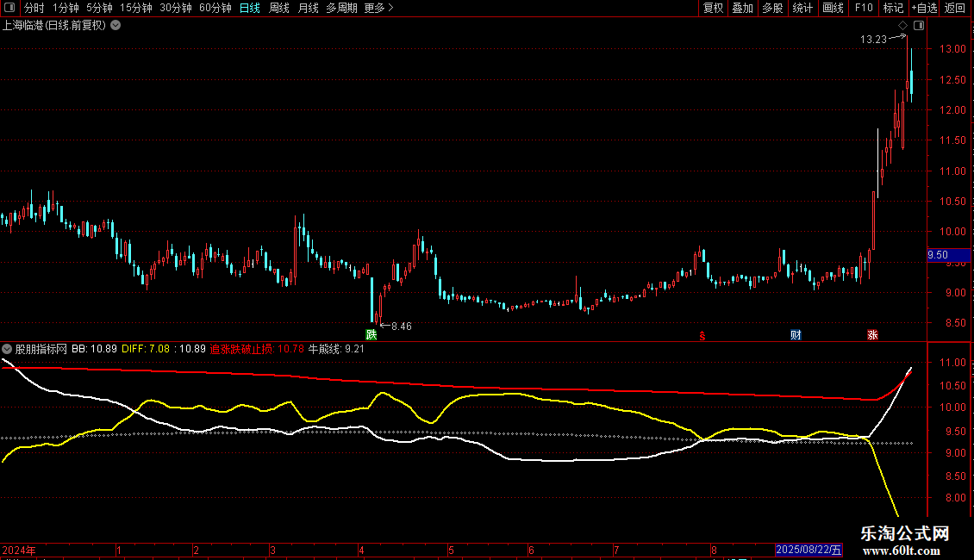Collapse the 股朋指标网 indicator panel
Image resolution: width=974 pixels, height=560 pixels.
[x=7, y=349]
